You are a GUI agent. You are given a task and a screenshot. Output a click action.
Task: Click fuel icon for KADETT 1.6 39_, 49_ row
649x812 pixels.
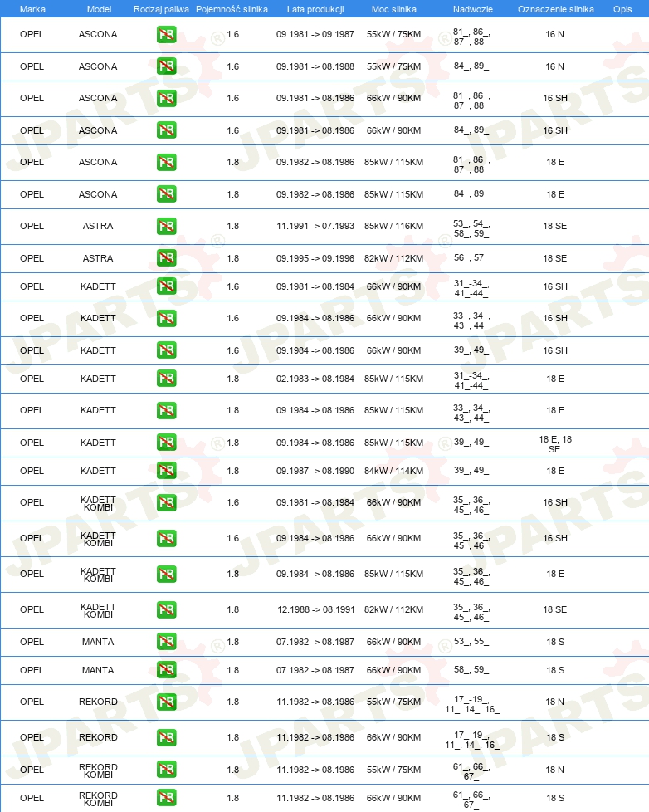[x=166, y=350]
